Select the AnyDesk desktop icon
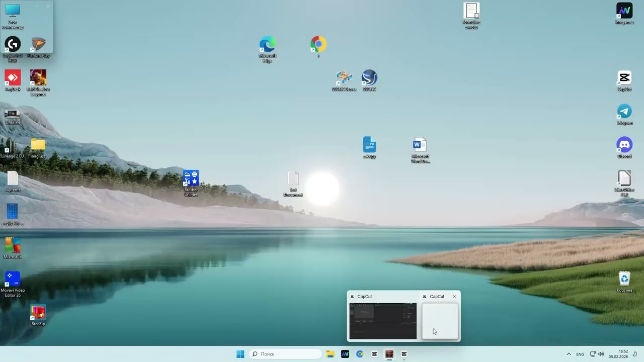Viewport: 644px width, 362px height. (13, 80)
